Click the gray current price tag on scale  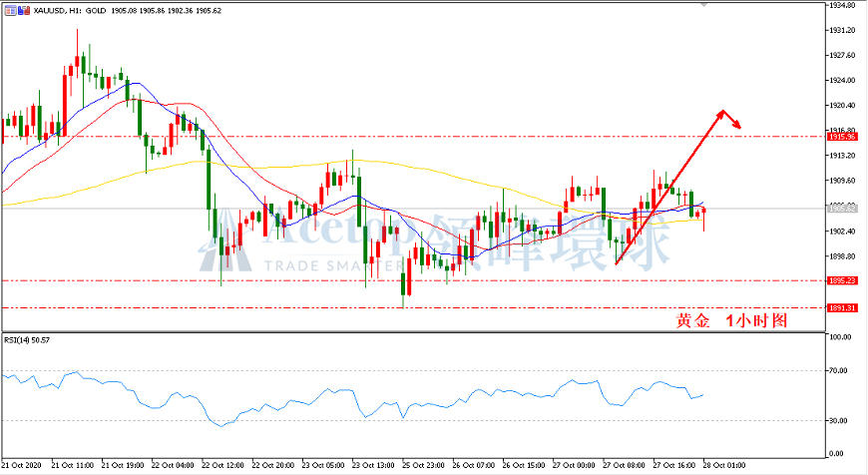(x=841, y=209)
